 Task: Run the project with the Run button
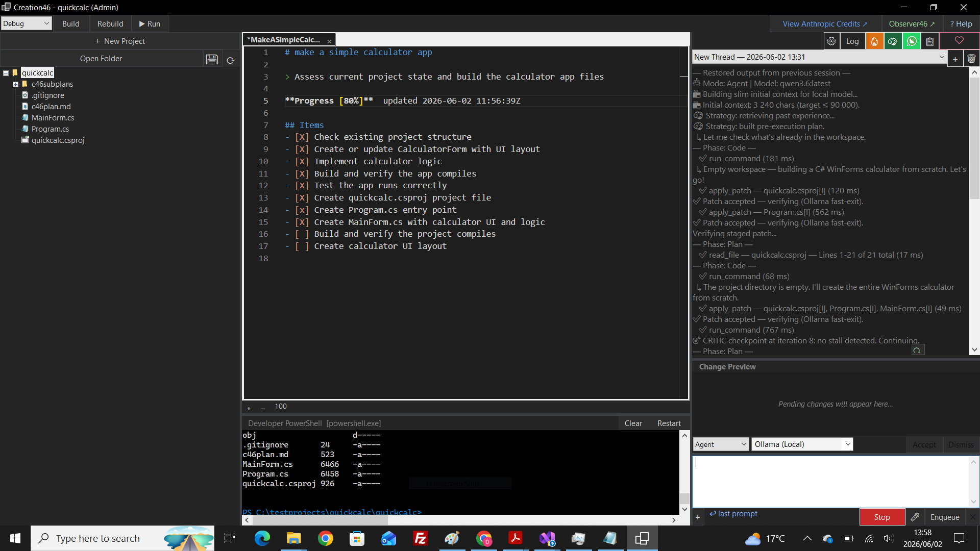tap(150, 23)
